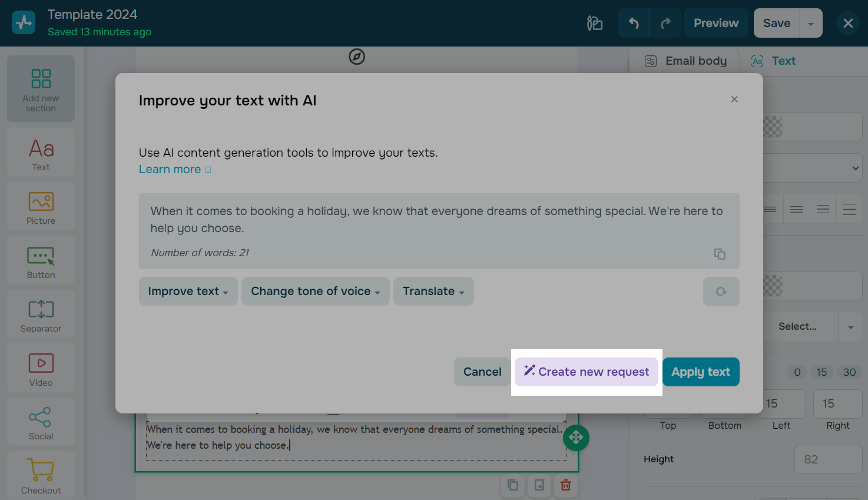Close the template editor with X
Viewport: 868px width, 500px height.
(848, 23)
